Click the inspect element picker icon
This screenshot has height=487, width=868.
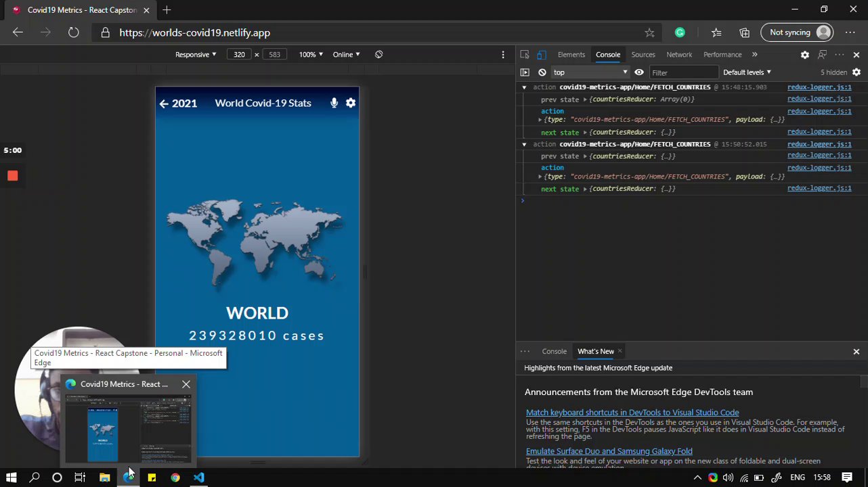coord(525,55)
